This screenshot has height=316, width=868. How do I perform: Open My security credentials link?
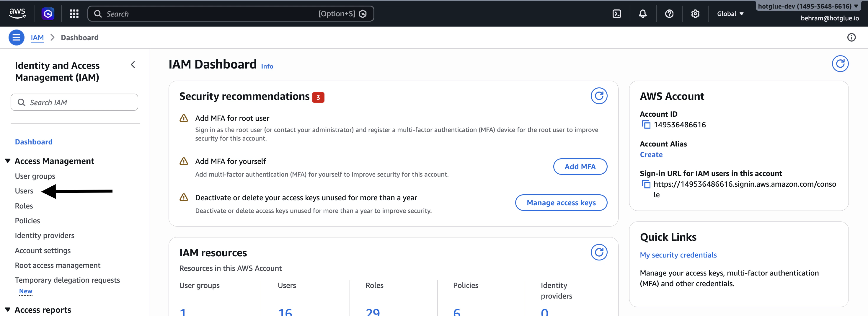click(678, 255)
